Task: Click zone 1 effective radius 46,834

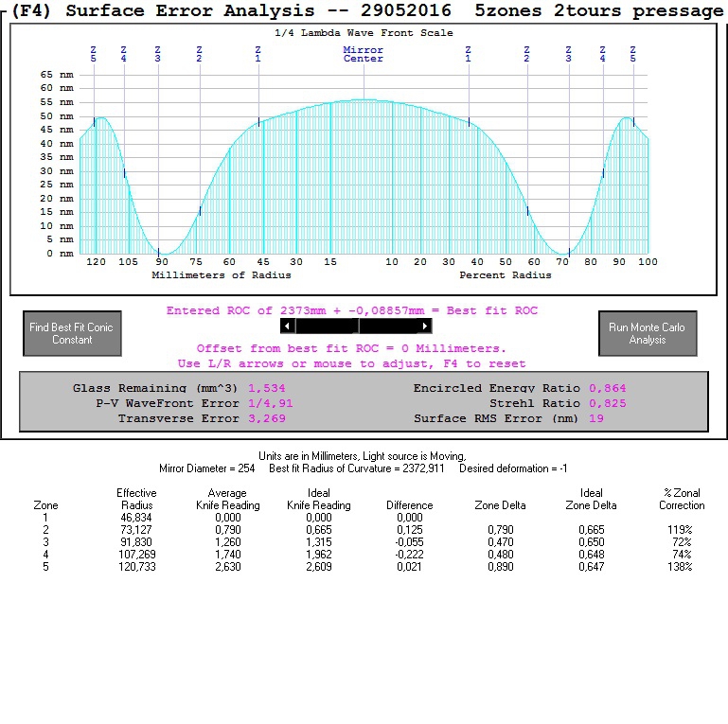Action: 136,518
